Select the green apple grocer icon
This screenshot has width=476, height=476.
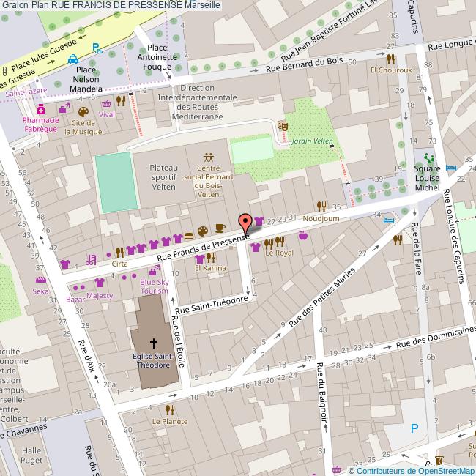coord(302,235)
